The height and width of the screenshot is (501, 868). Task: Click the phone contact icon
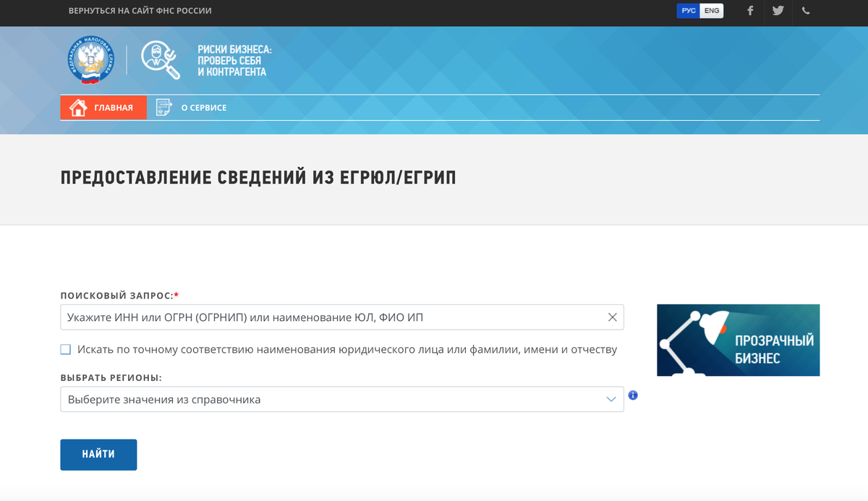pyautogui.click(x=806, y=11)
